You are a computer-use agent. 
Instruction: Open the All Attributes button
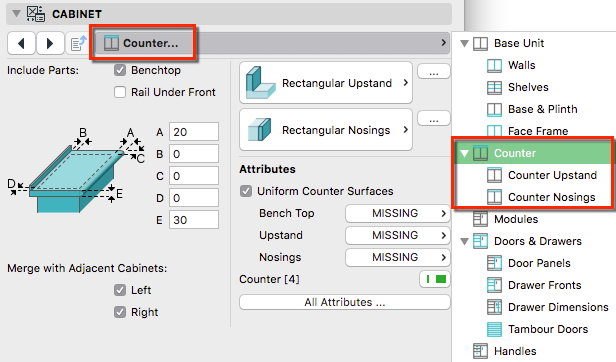pyautogui.click(x=345, y=302)
